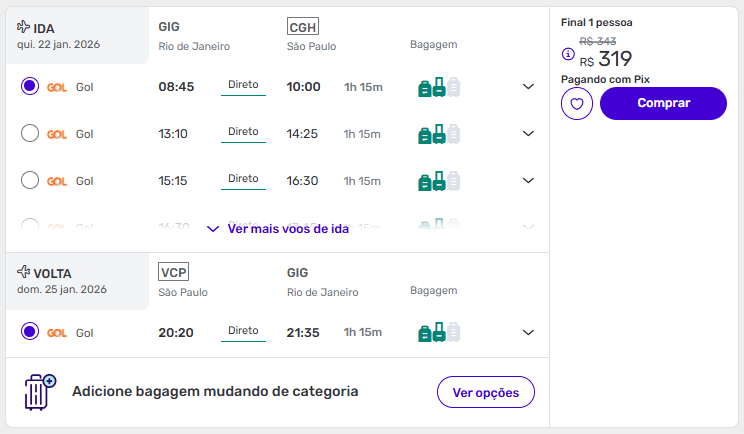
Task: Click baggage icons for the 13:10 flight
Action: [x=439, y=134]
